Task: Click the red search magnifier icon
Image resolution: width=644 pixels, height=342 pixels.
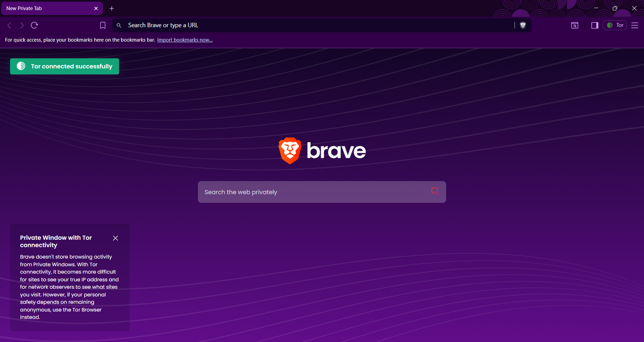Action: click(x=435, y=191)
